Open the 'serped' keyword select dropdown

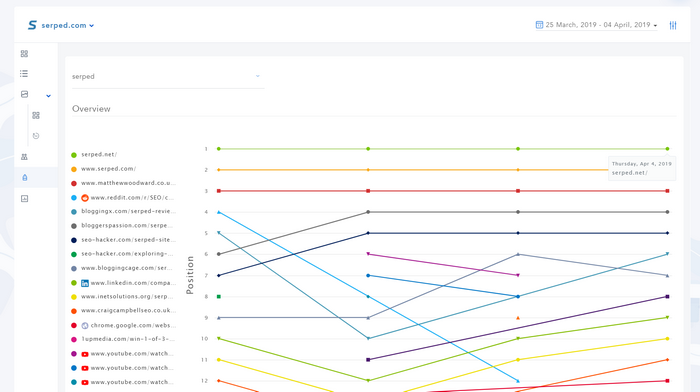[x=168, y=76]
